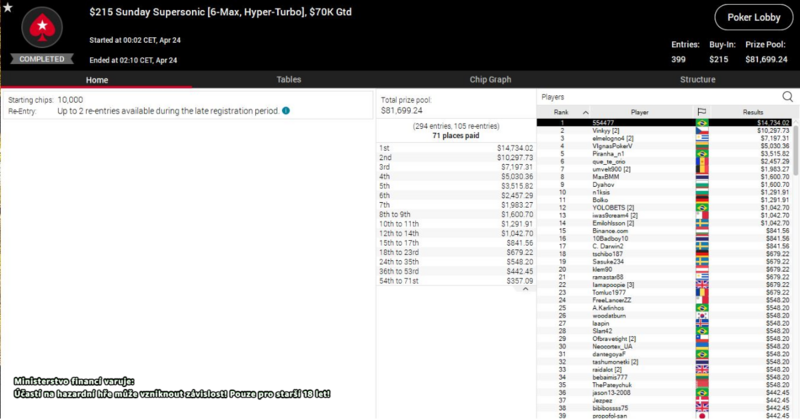Screen dimensions: 800x419
Task: Click the COMPLETED status badge
Action: click(42, 59)
